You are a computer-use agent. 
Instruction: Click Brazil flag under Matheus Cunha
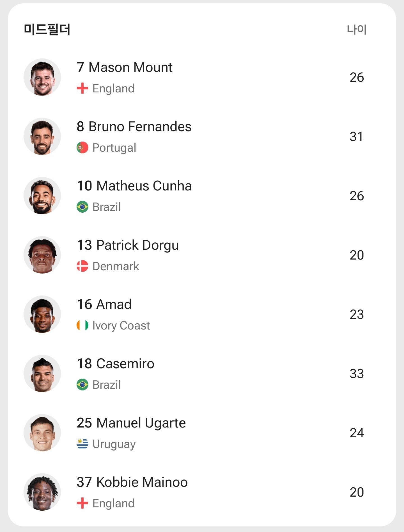[x=82, y=207]
